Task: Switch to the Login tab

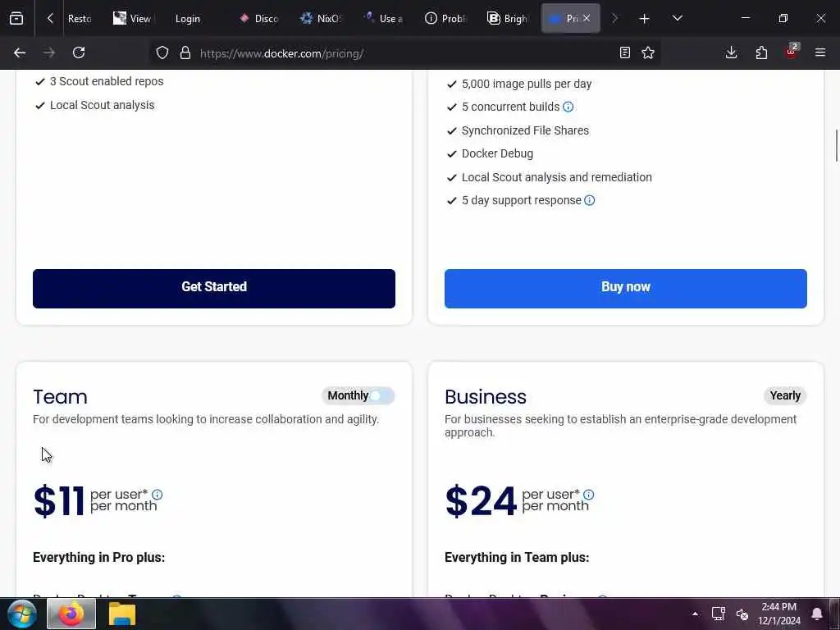Action: click(x=188, y=19)
